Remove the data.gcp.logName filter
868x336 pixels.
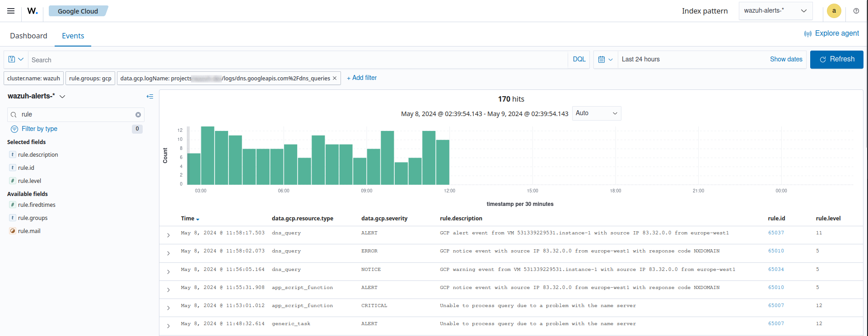(x=335, y=78)
